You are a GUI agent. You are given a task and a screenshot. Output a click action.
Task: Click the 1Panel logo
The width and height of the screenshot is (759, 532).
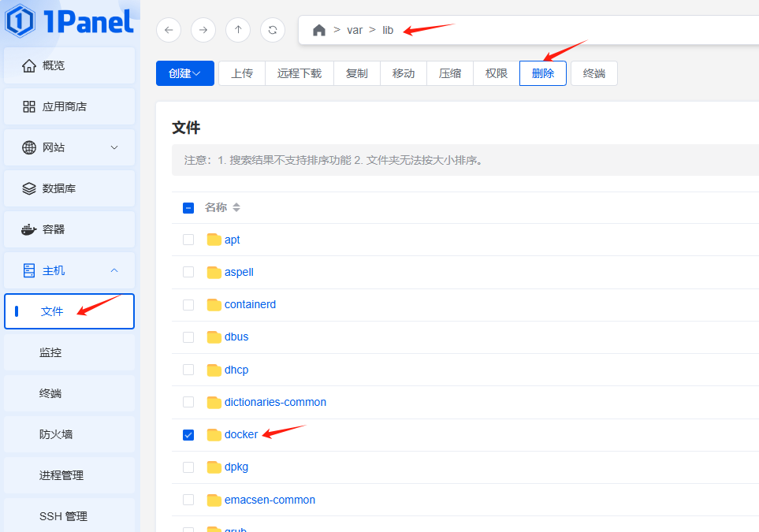tap(69, 21)
